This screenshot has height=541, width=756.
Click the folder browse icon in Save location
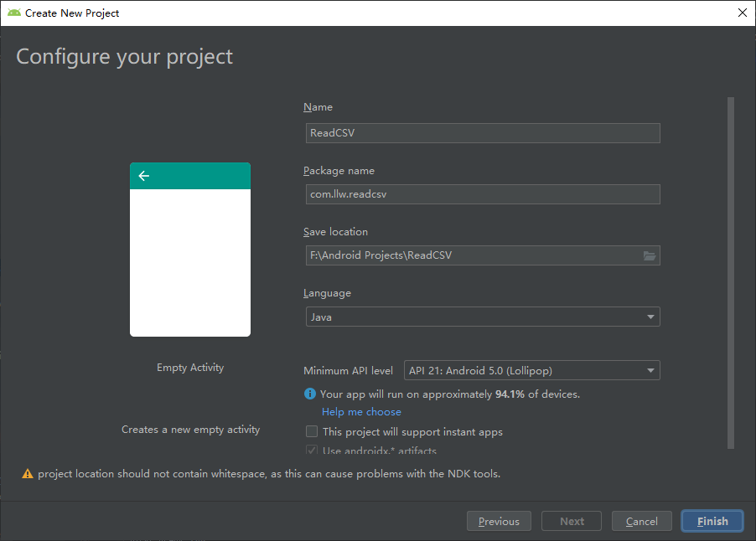pos(649,255)
